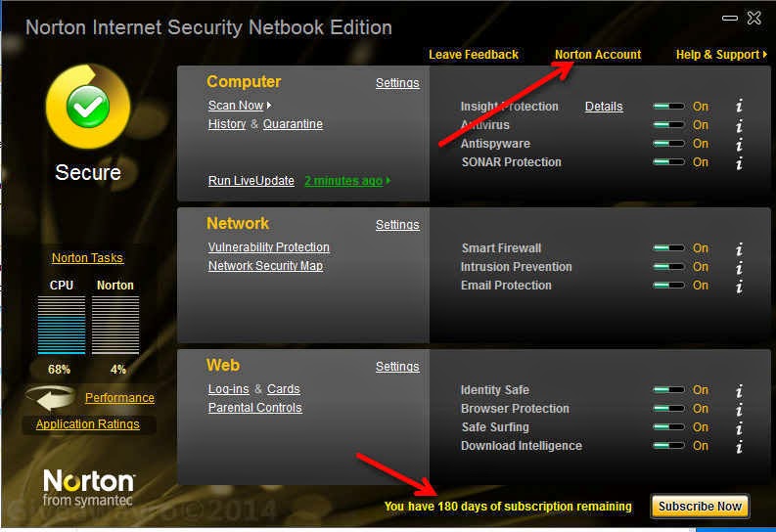Click the Smart Firewall info icon
This screenshot has width=776, height=532.
(x=739, y=248)
